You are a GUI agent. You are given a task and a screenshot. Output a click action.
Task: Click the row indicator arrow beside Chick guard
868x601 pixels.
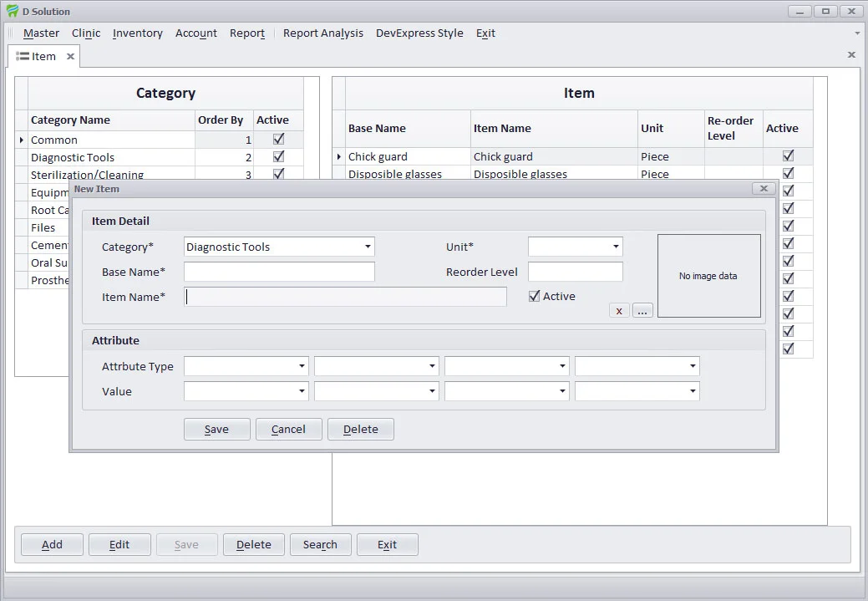(339, 156)
